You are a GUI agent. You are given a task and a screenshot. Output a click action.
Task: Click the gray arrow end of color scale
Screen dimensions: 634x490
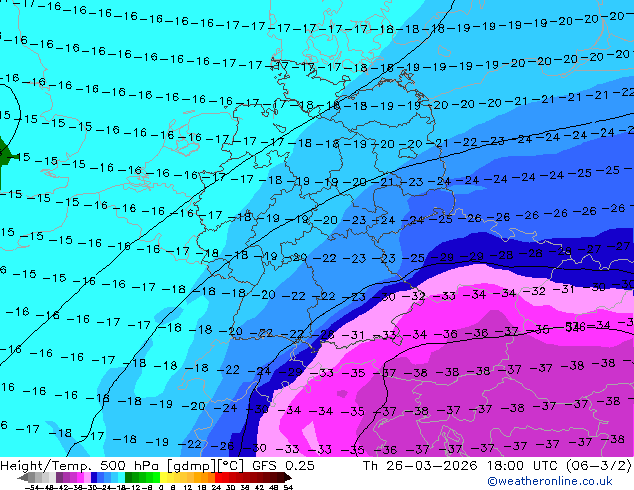click(x=23, y=478)
